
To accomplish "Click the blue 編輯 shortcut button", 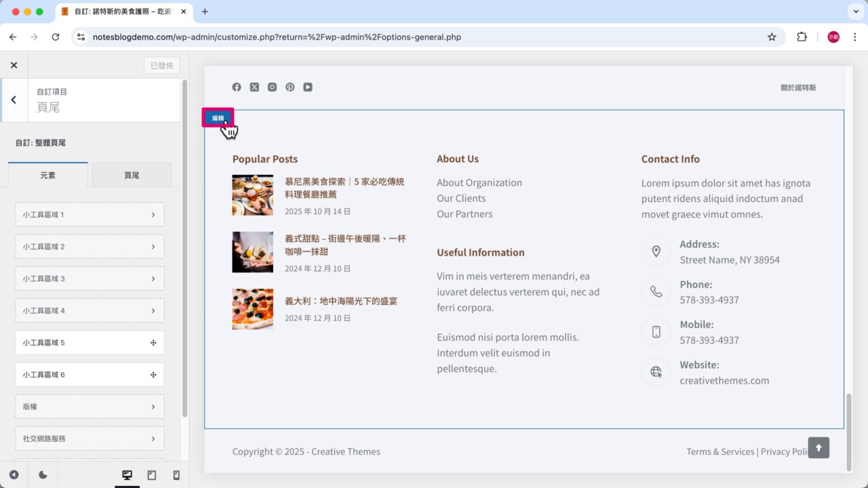I will tap(218, 118).
